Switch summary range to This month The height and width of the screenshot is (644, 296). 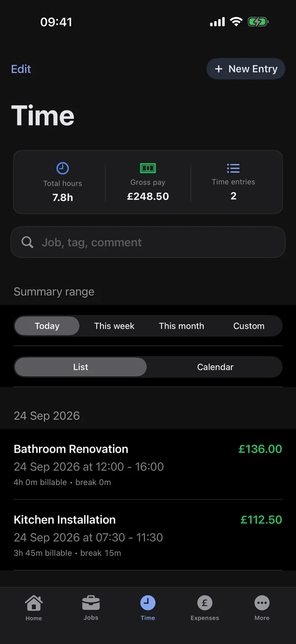[x=182, y=326]
